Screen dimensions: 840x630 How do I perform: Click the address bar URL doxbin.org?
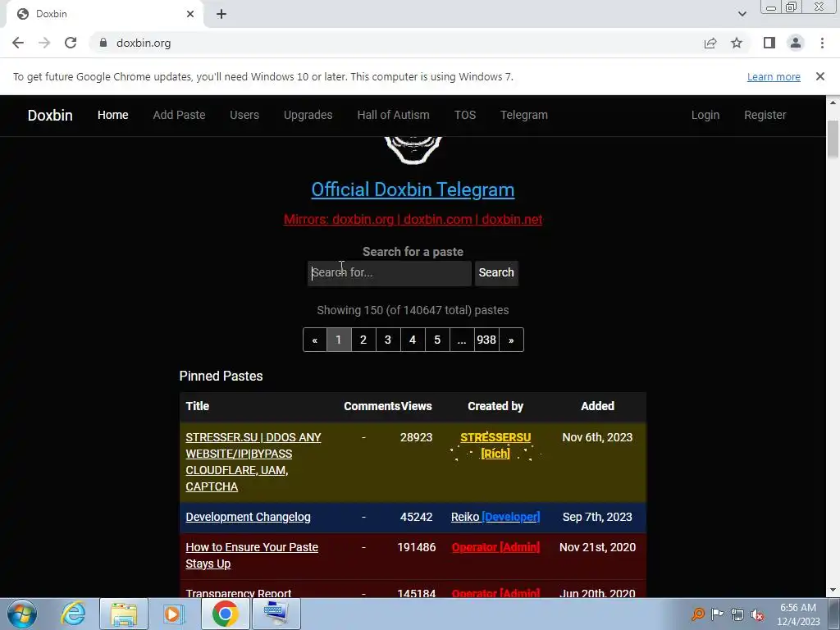pyautogui.click(x=144, y=43)
